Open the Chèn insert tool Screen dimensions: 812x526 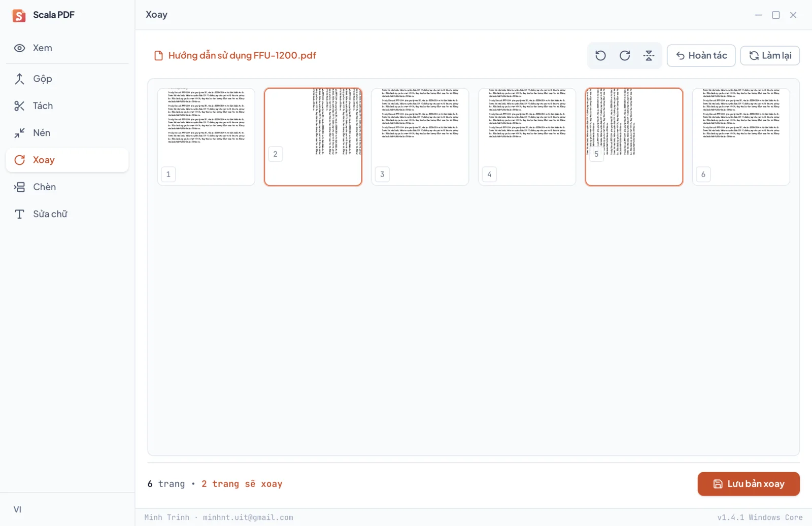(x=67, y=187)
